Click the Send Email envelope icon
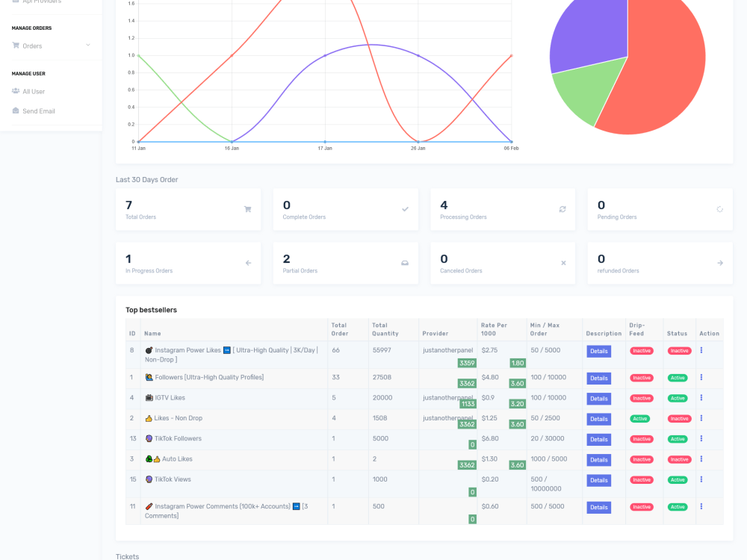747x560 pixels. click(x=16, y=111)
